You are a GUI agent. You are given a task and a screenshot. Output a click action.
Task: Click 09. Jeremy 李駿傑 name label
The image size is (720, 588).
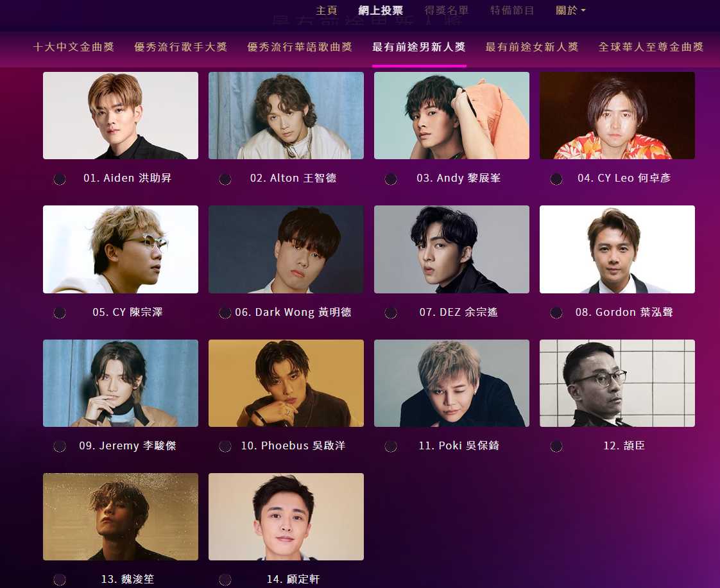[128, 445]
